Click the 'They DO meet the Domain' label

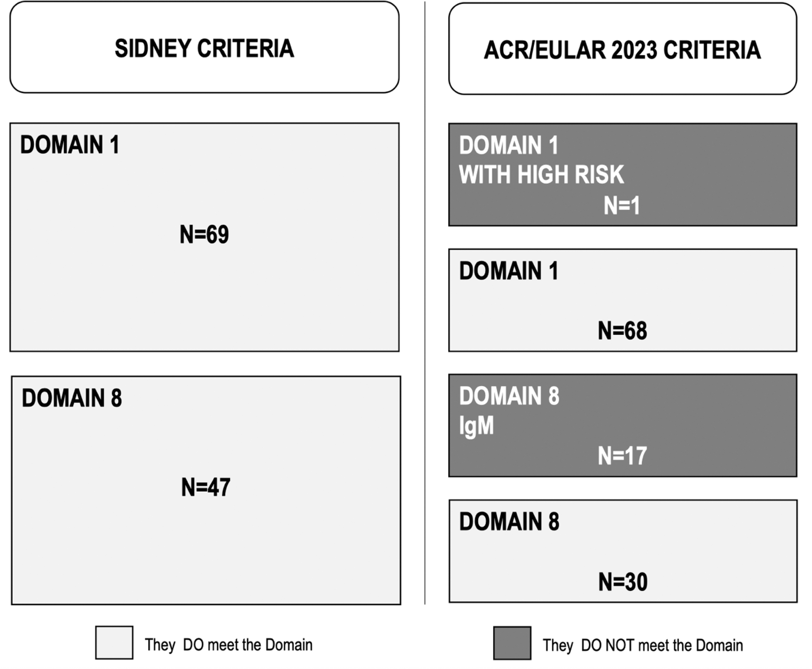pyautogui.click(x=229, y=645)
